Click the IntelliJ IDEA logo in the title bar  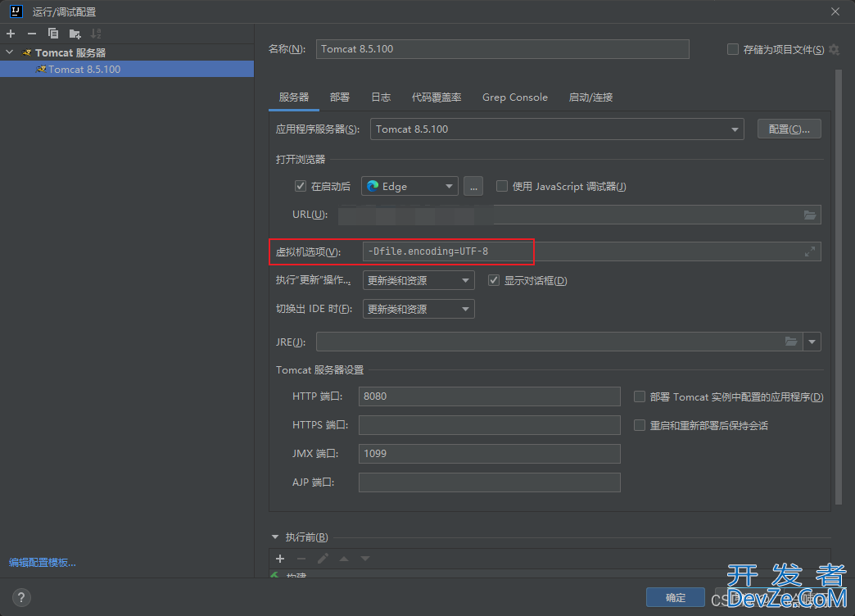pyautogui.click(x=16, y=11)
